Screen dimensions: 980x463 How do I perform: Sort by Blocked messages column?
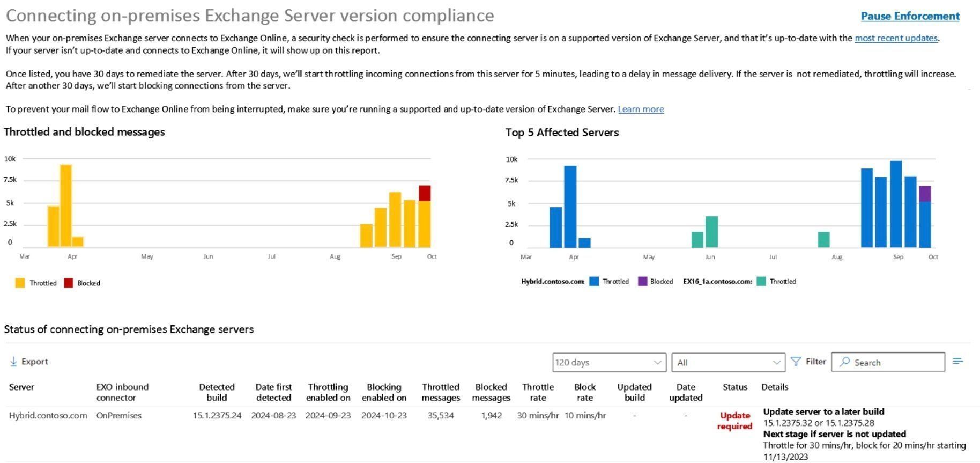[x=491, y=393]
